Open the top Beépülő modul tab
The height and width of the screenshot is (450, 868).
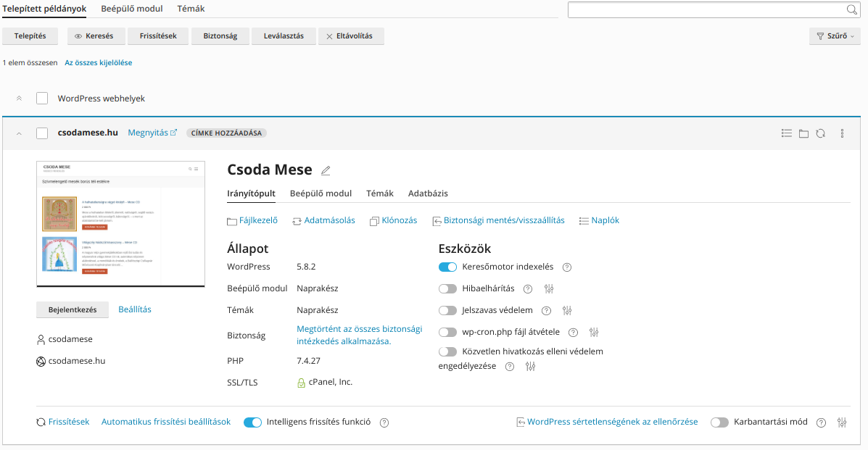[132, 9]
